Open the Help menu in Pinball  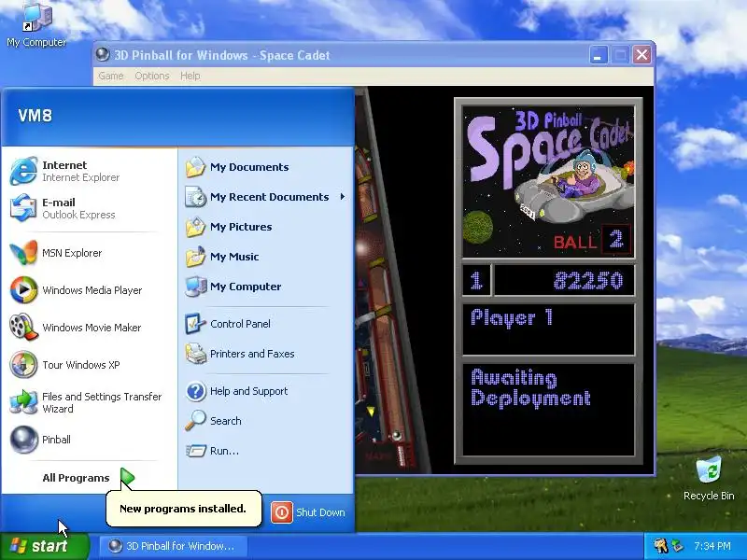coord(190,76)
